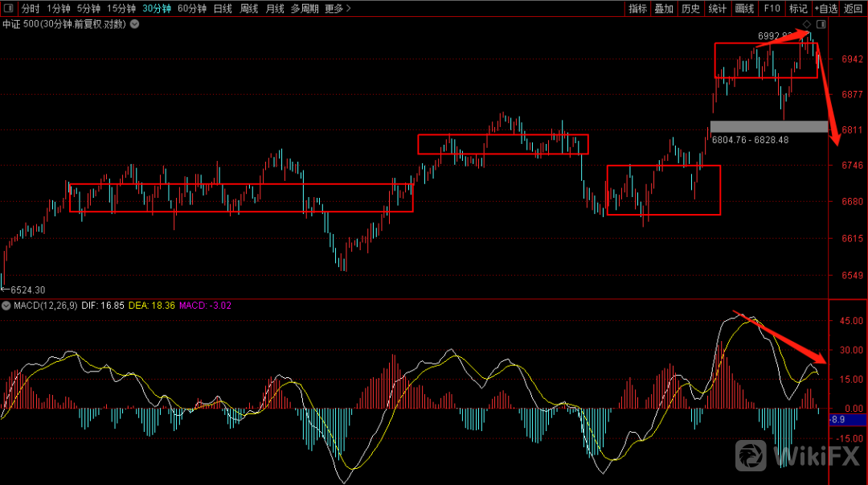Expand the MACD indicator dropdown arrow

coord(6,306)
